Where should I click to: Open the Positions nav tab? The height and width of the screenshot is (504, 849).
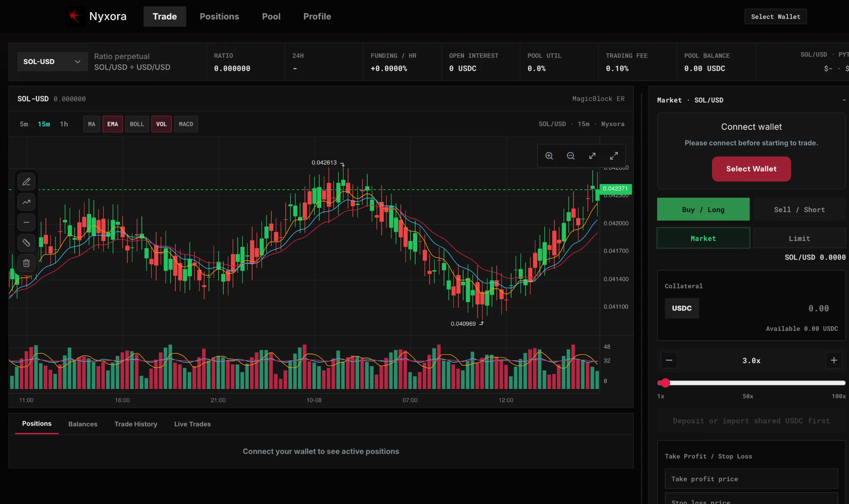[219, 17]
